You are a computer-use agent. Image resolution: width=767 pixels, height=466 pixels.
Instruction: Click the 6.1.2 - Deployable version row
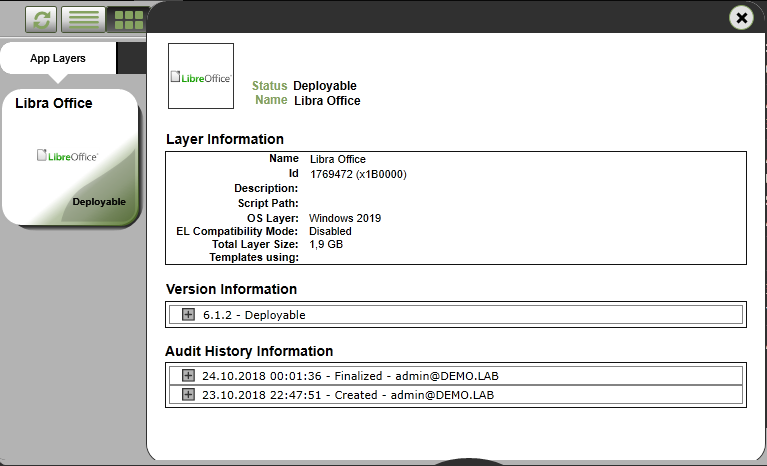(x=254, y=315)
